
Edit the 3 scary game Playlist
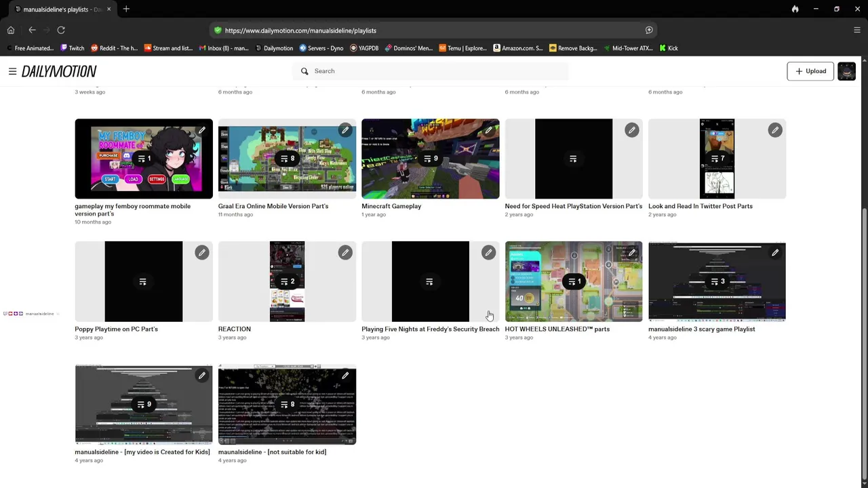tap(775, 252)
